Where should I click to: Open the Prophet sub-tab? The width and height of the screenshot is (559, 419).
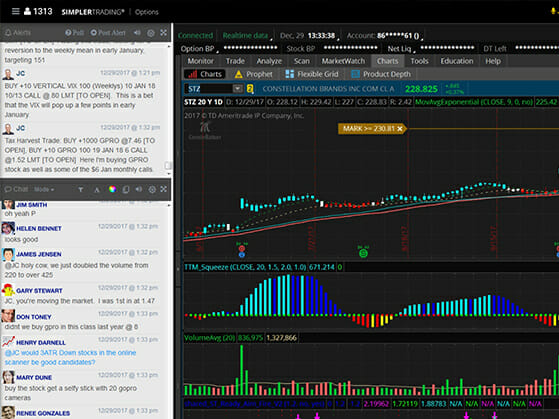point(253,74)
